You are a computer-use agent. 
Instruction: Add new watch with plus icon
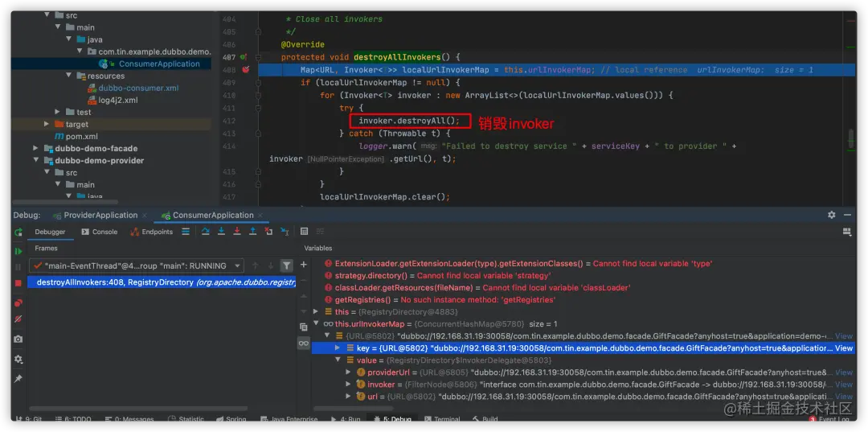pyautogui.click(x=303, y=265)
